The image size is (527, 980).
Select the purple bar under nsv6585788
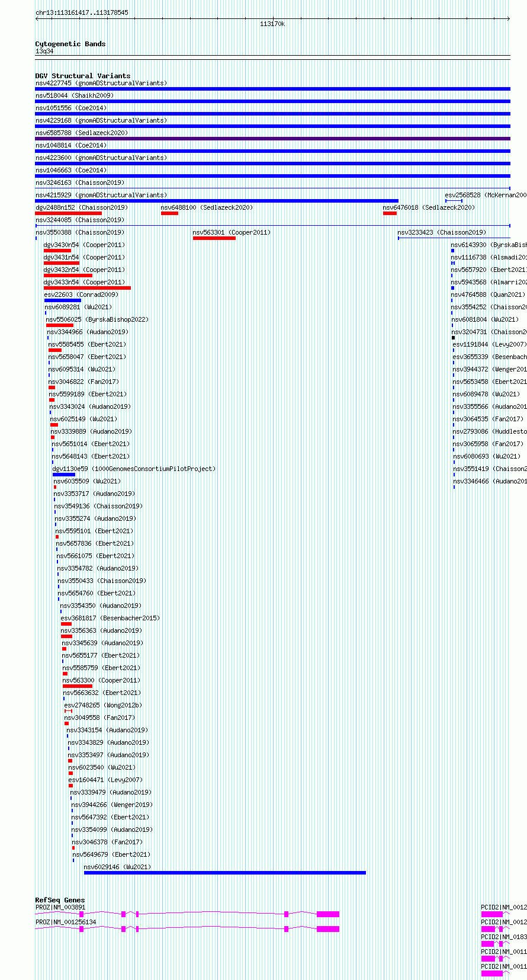[x=272, y=139]
